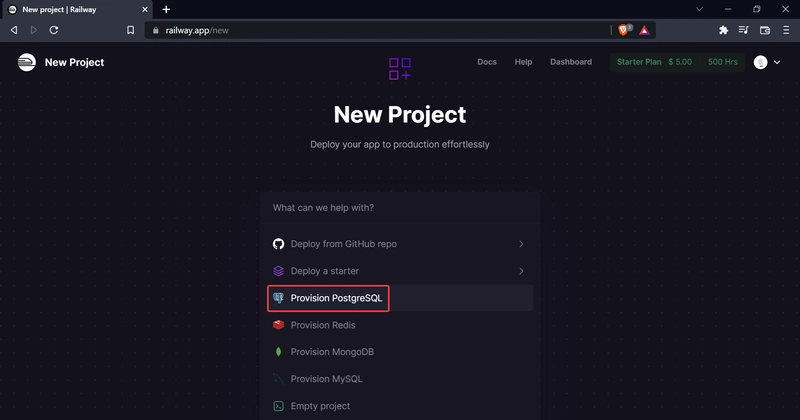
Task: Click the PostgreSQL elephant icon
Action: point(278,298)
